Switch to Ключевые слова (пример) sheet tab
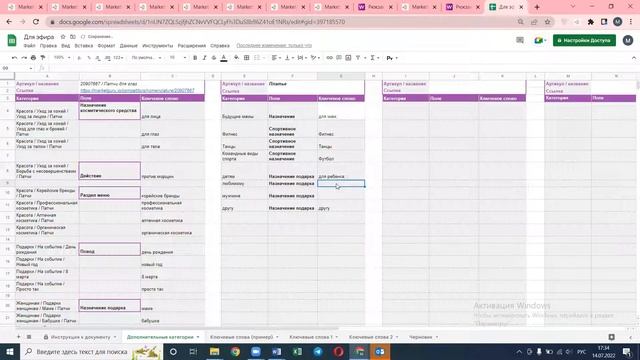640x360 pixels. pyautogui.click(x=244, y=337)
